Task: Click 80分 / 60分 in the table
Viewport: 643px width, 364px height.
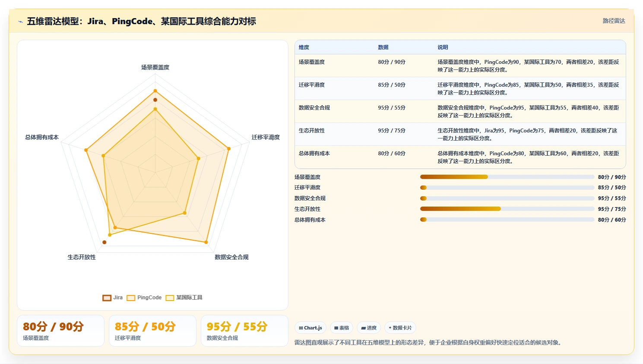Action: coord(392,154)
